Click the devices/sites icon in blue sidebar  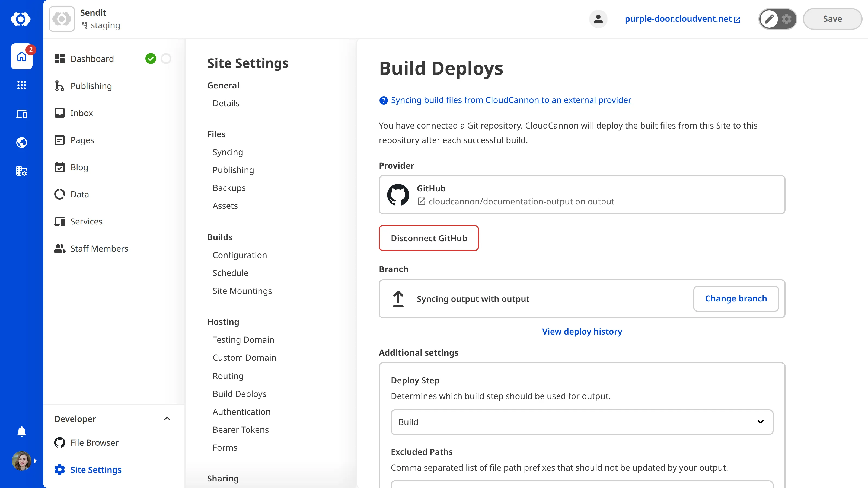point(22,114)
